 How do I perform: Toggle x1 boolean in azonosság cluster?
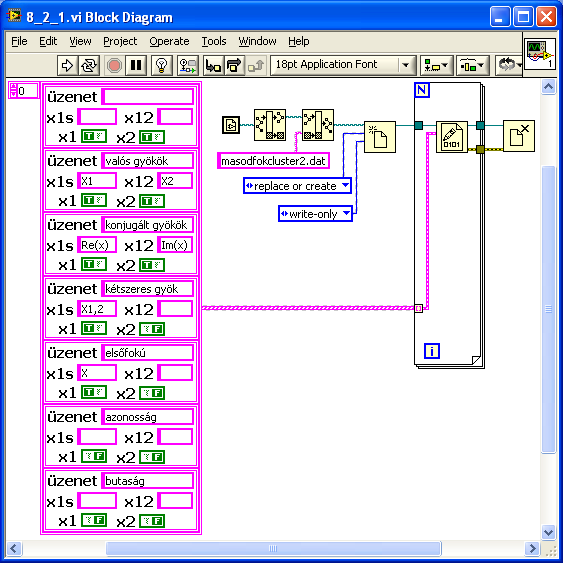coord(94,456)
